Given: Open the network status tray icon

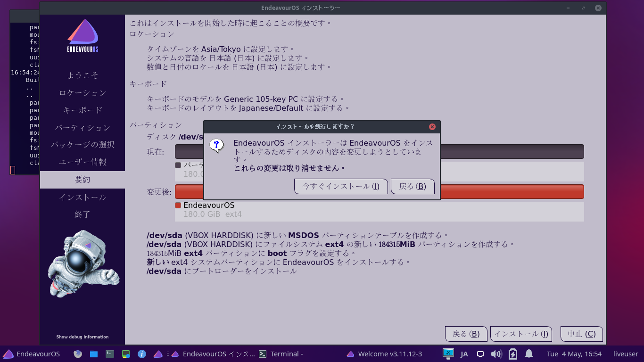Looking at the screenshot, I should [x=448, y=354].
